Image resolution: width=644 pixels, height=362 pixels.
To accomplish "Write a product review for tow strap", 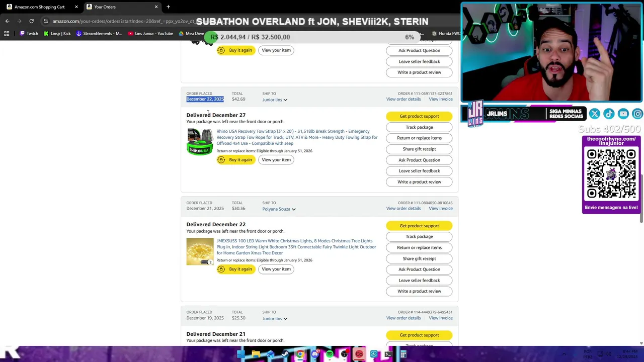I will (x=419, y=182).
